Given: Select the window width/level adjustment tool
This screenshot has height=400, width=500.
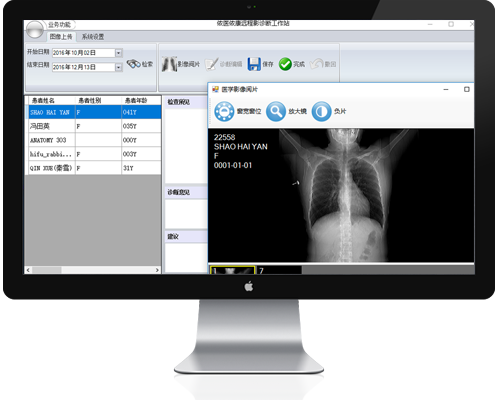Looking at the screenshot, I should [x=224, y=111].
